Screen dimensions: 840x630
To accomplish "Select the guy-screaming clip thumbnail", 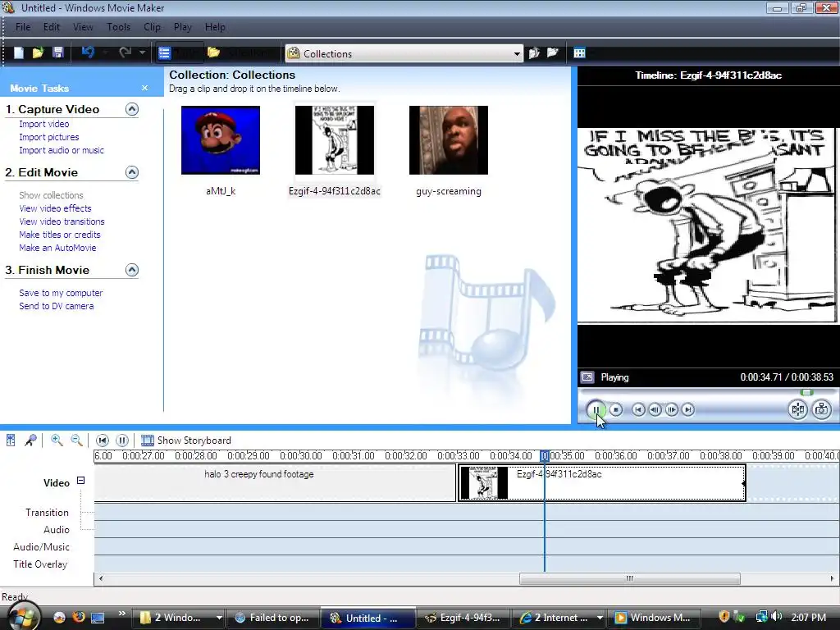I will coord(449,140).
